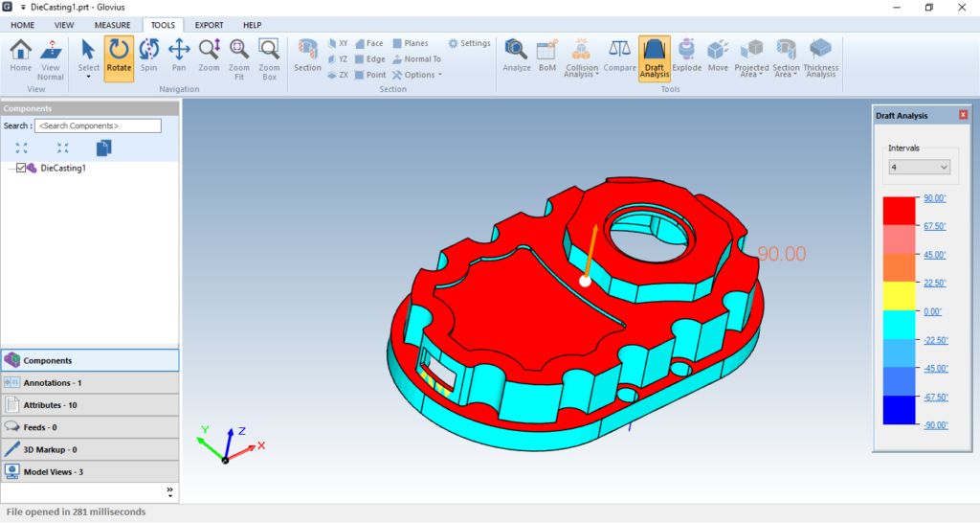Open the Intervals dropdown
The width and height of the screenshot is (980, 523).
pos(918,167)
